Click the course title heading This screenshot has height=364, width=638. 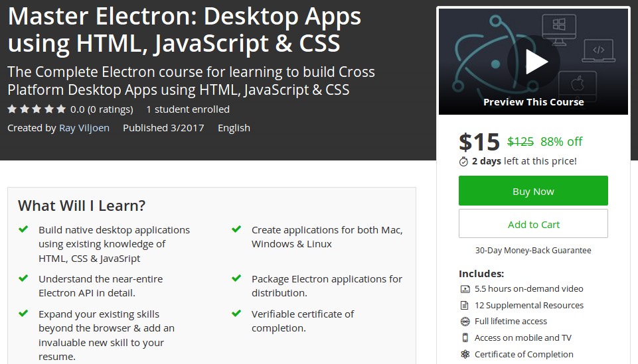(185, 29)
